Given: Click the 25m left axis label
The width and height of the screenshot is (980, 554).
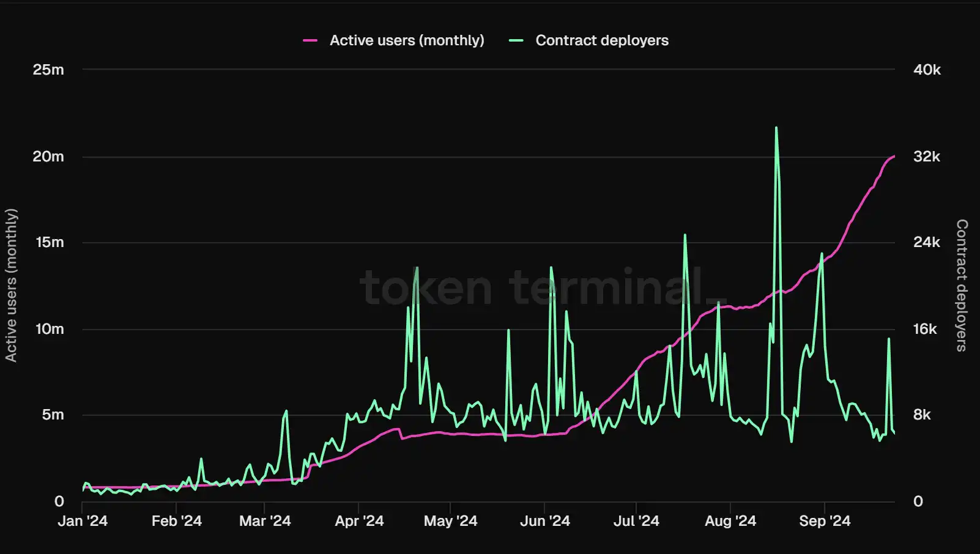Looking at the screenshot, I should (48, 70).
